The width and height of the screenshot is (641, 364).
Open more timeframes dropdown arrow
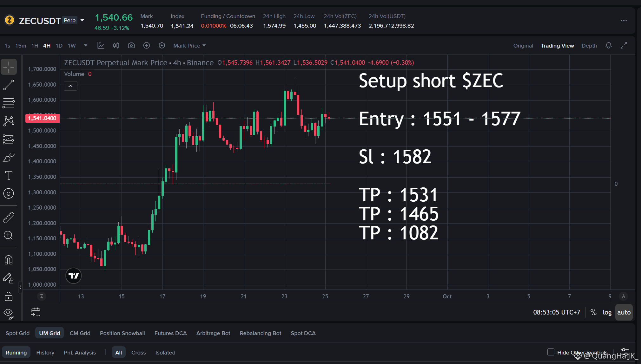click(x=85, y=46)
